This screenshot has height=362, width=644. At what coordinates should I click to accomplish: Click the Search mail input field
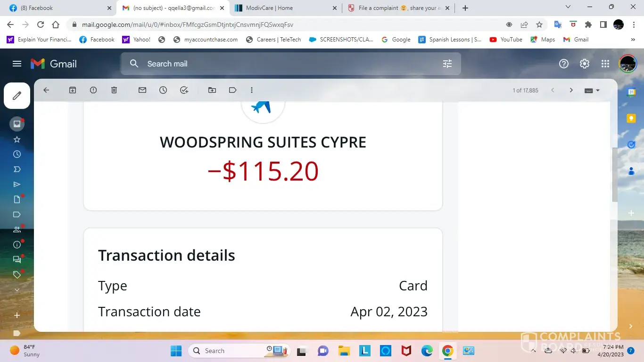pyautogui.click(x=283, y=64)
